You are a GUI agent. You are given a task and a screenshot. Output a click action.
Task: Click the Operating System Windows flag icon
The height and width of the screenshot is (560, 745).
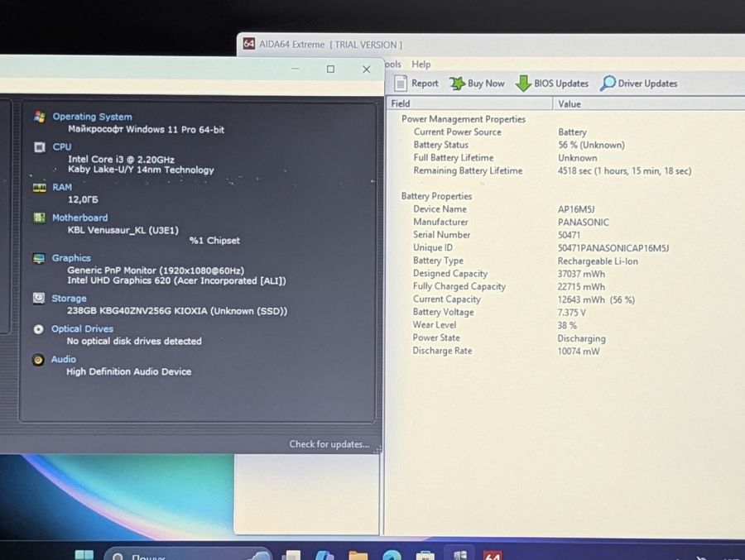pyautogui.click(x=40, y=117)
